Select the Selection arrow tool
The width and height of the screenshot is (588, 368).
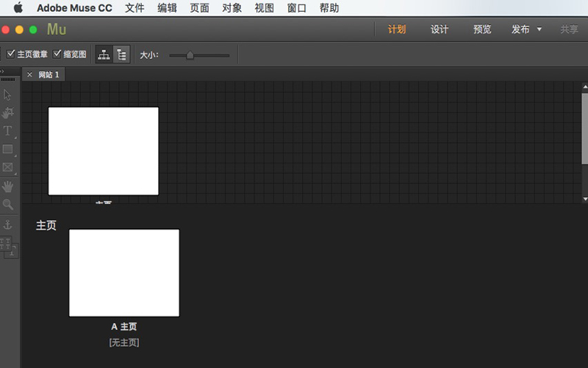click(7, 95)
